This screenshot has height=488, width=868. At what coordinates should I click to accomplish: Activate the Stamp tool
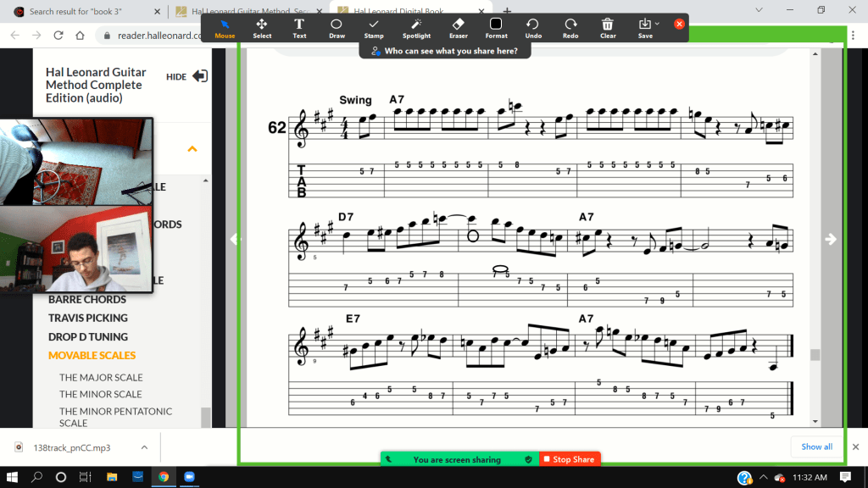click(374, 27)
